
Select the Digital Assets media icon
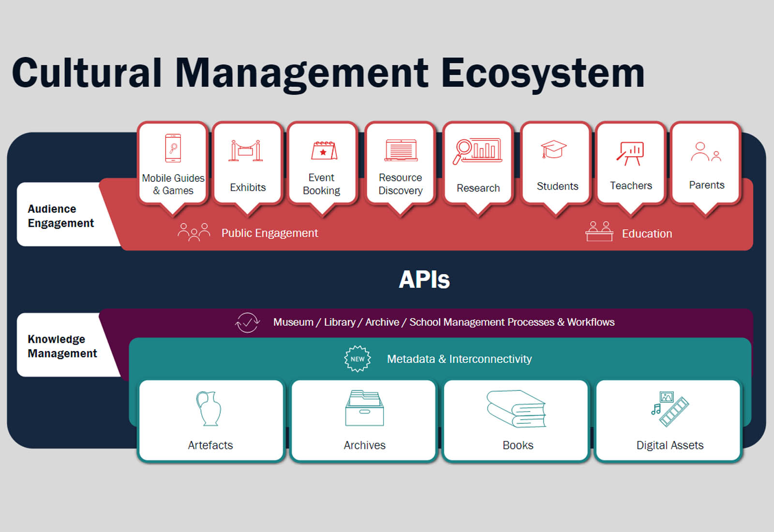pos(670,409)
